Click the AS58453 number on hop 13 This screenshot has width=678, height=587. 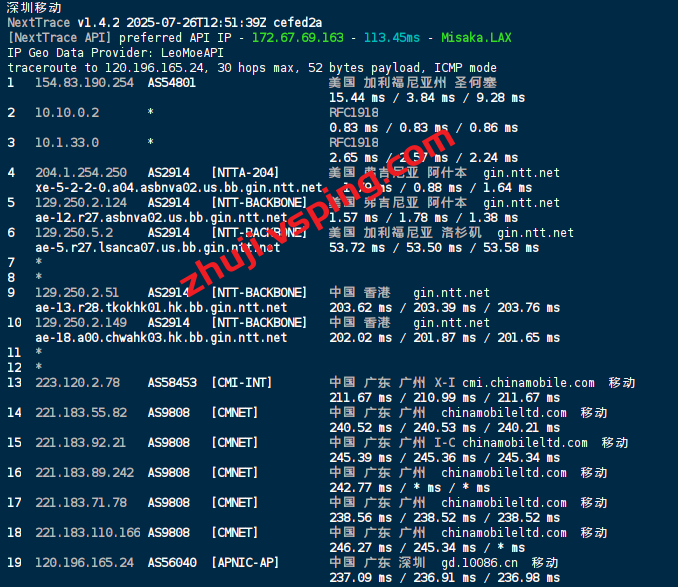tap(172, 383)
